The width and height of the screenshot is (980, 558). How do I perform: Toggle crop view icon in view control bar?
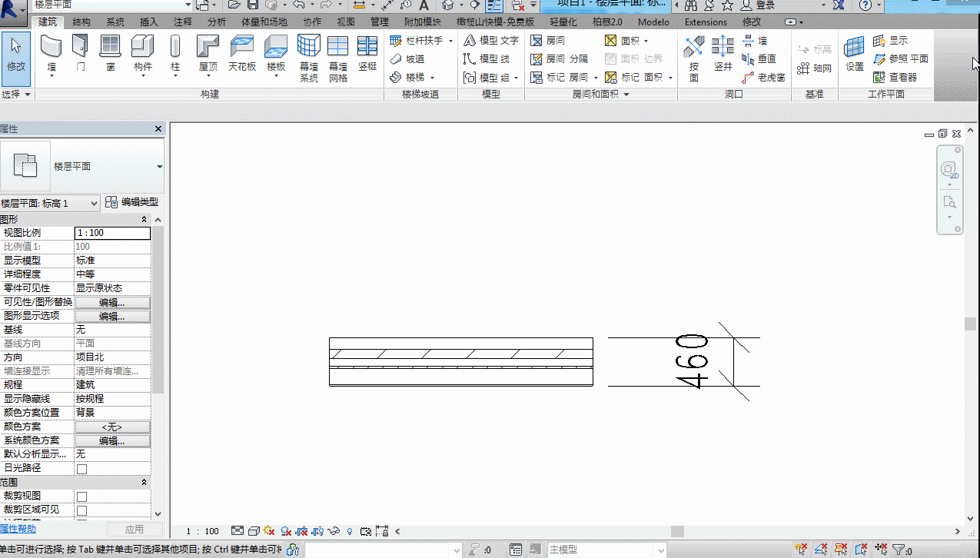pyautogui.click(x=301, y=531)
